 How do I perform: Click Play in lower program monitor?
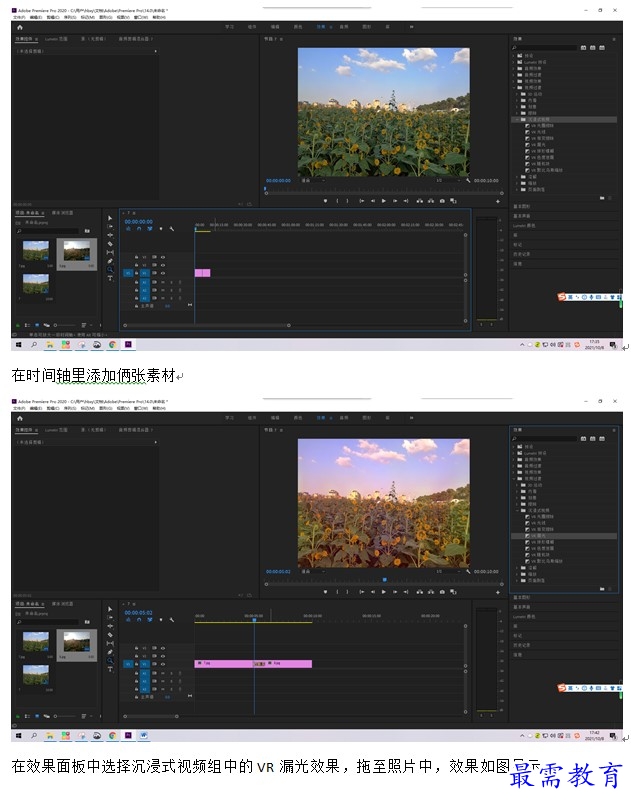[x=383, y=592]
